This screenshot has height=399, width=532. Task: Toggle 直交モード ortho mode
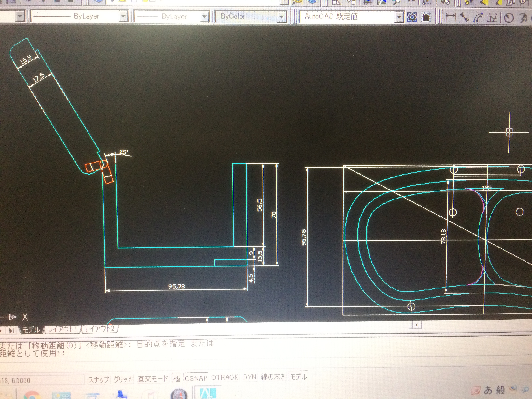point(153,379)
